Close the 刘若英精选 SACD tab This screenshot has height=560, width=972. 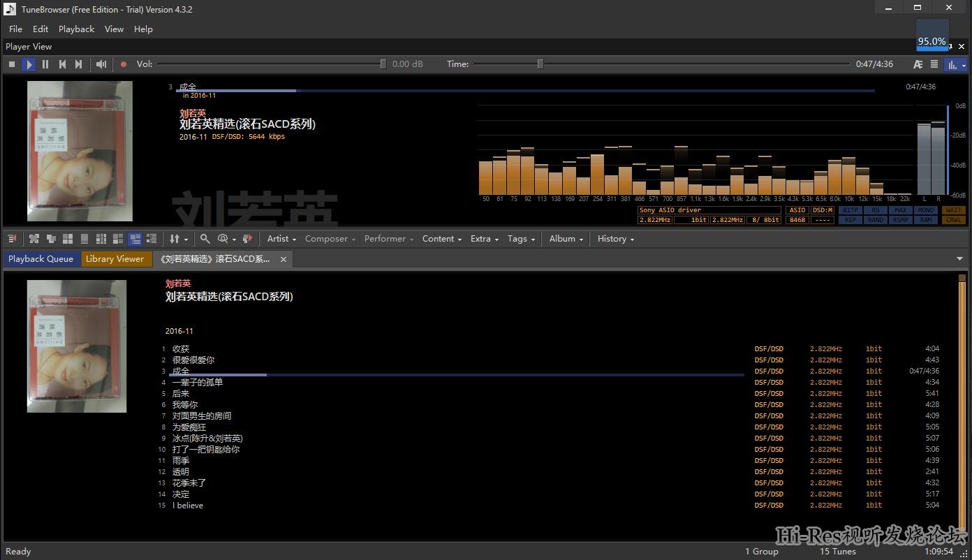[x=283, y=259]
